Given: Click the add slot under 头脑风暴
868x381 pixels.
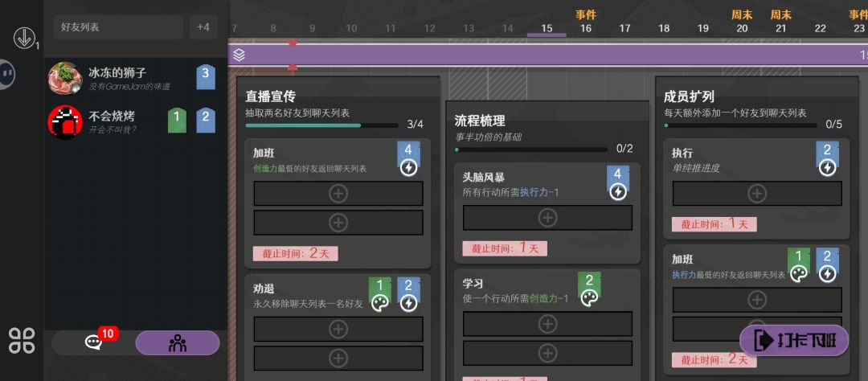Looking at the screenshot, I should pyautogui.click(x=547, y=218).
